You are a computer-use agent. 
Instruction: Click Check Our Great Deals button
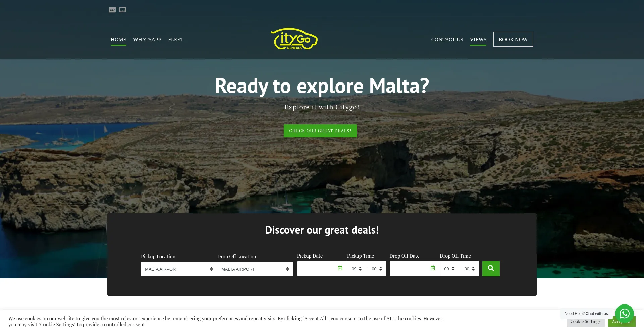[320, 131]
